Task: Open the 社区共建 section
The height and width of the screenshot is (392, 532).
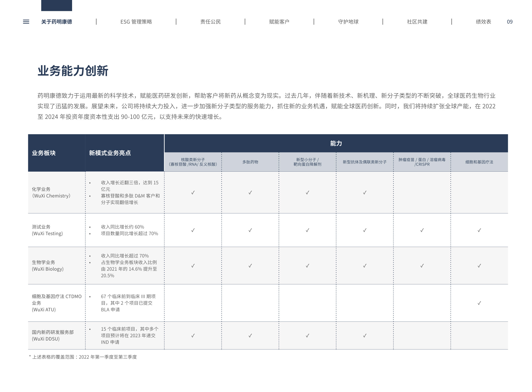Action: tap(417, 22)
